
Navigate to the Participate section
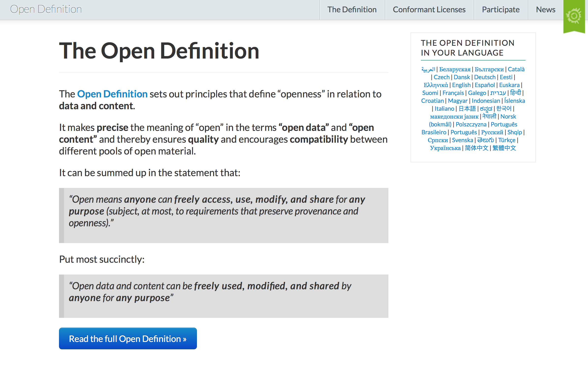pos(500,10)
